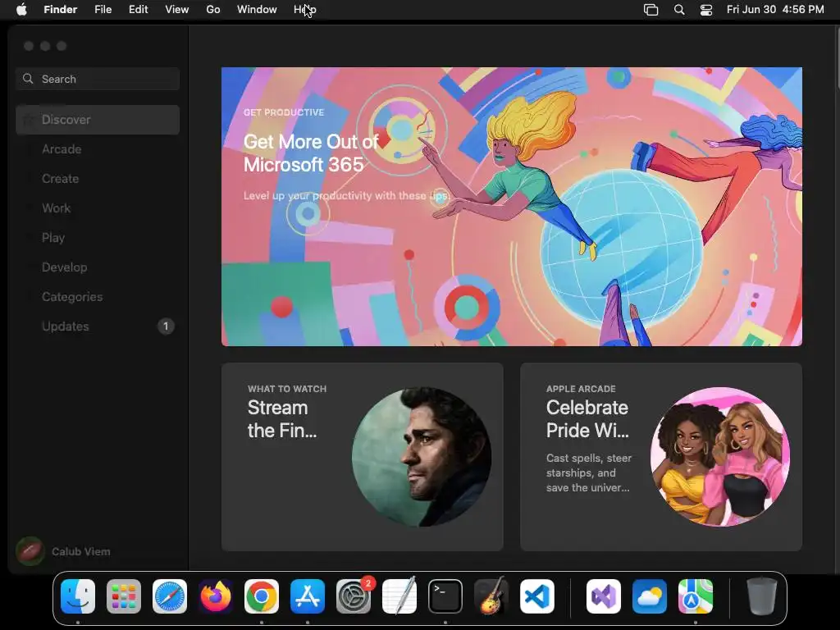Select Discover in the sidebar
This screenshot has width=840, height=630.
tap(98, 120)
